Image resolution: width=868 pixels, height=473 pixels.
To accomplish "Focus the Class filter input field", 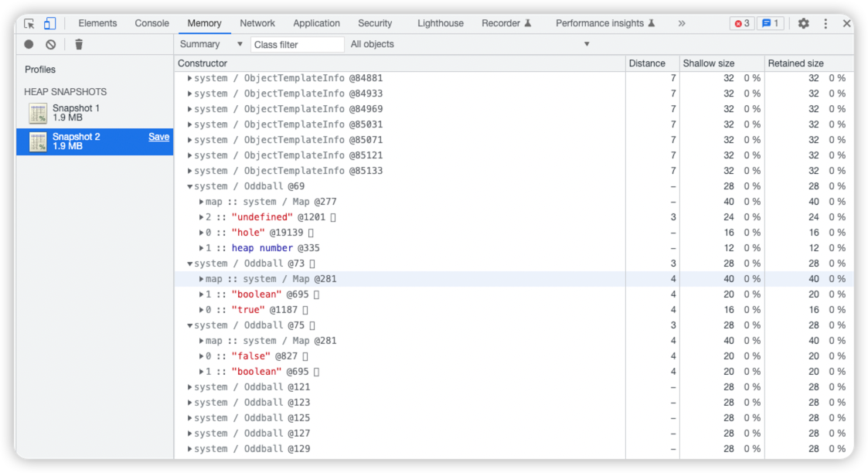I will pyautogui.click(x=298, y=44).
